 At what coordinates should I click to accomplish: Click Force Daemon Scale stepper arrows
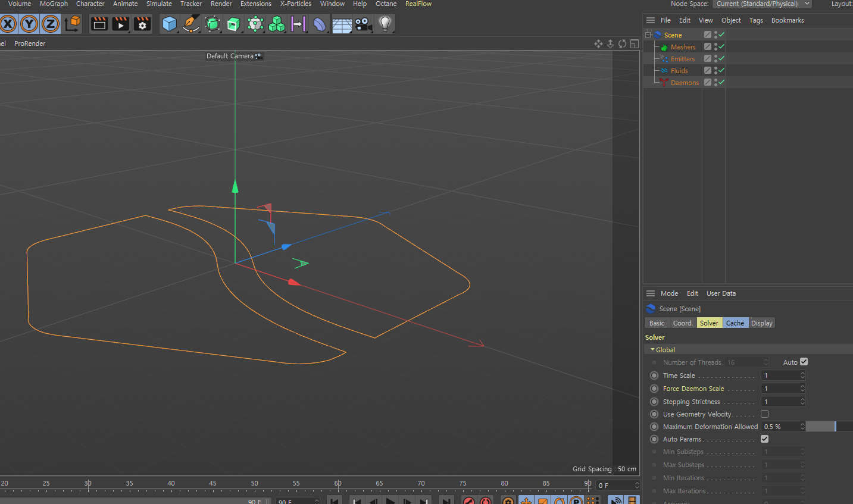pos(802,389)
